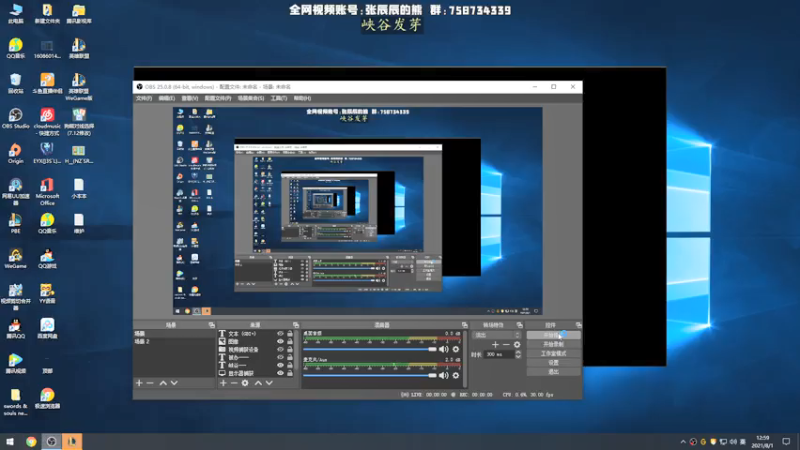Move the source up in the Sources panel
Image resolution: width=800 pixels, height=450 pixels.
(x=258, y=383)
